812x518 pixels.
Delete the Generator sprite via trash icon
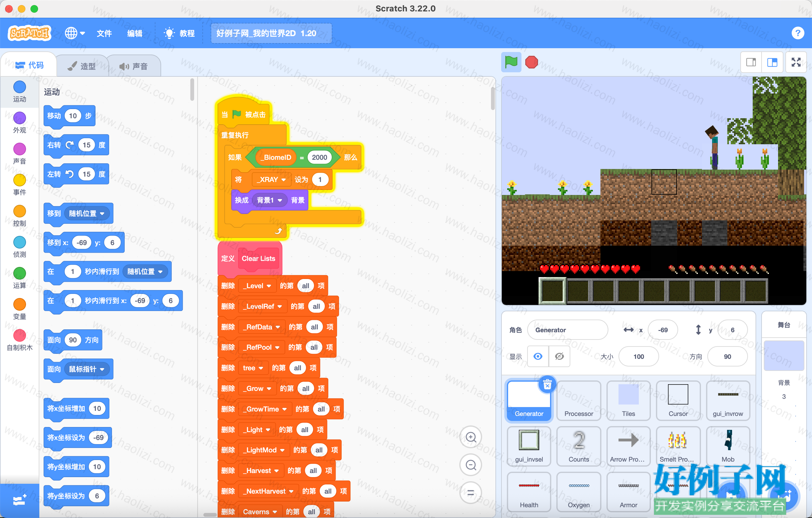pos(547,385)
